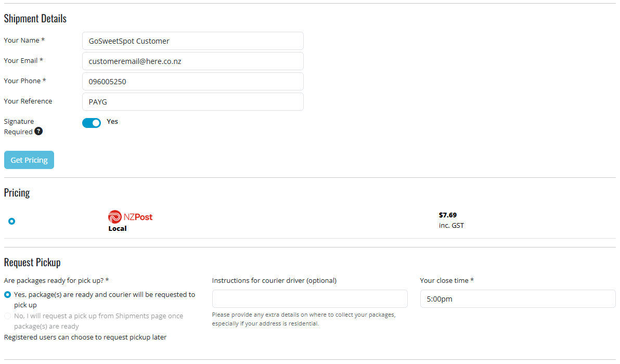Select the NZPost Local pricing radio button
The width and height of the screenshot is (620, 364).
(12, 222)
